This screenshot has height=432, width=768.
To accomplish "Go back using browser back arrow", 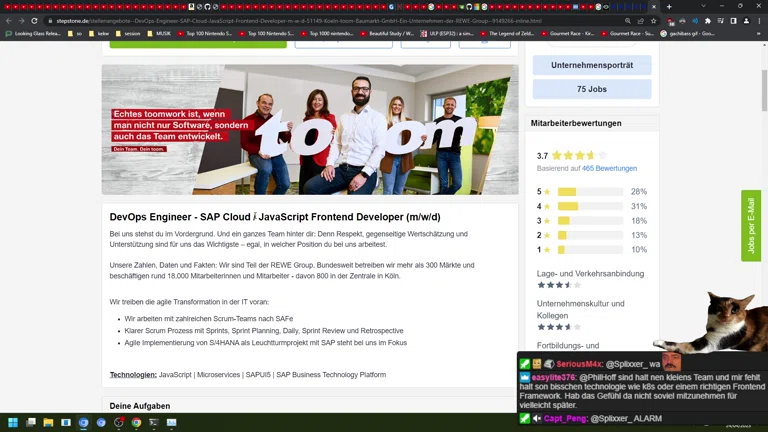I will (x=9, y=20).
